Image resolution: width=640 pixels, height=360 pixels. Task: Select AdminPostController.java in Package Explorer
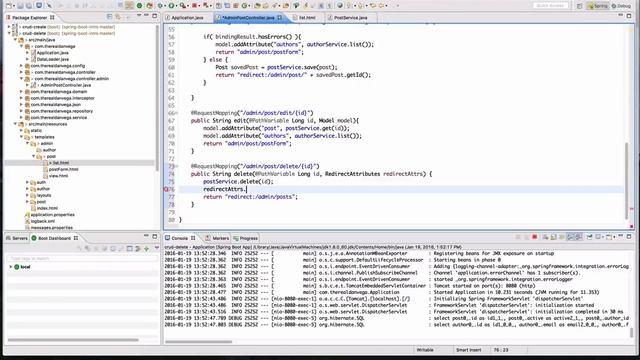tap(65, 85)
